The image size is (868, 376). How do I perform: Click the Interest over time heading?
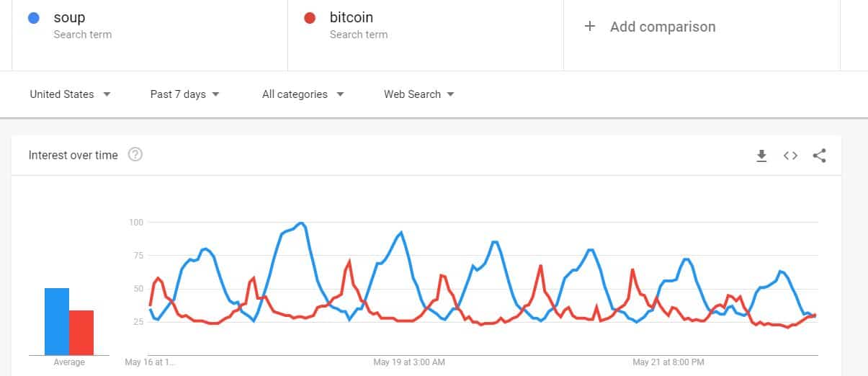(73, 155)
